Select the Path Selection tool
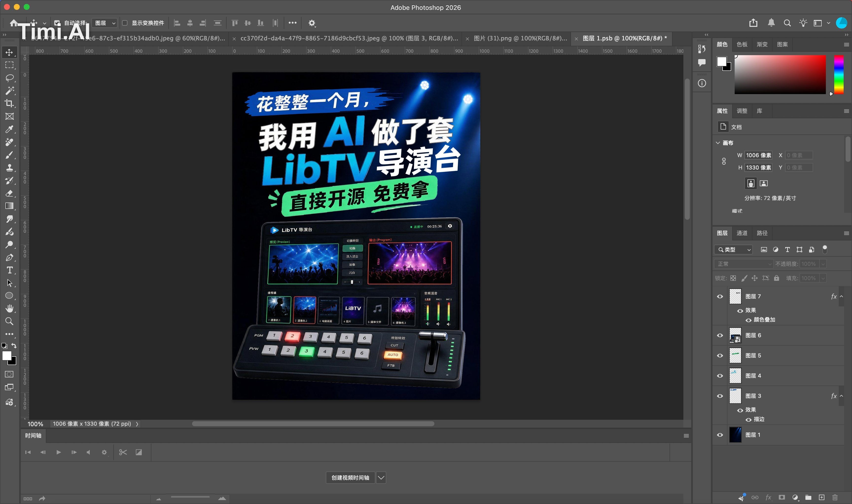This screenshot has height=504, width=852. [9, 283]
